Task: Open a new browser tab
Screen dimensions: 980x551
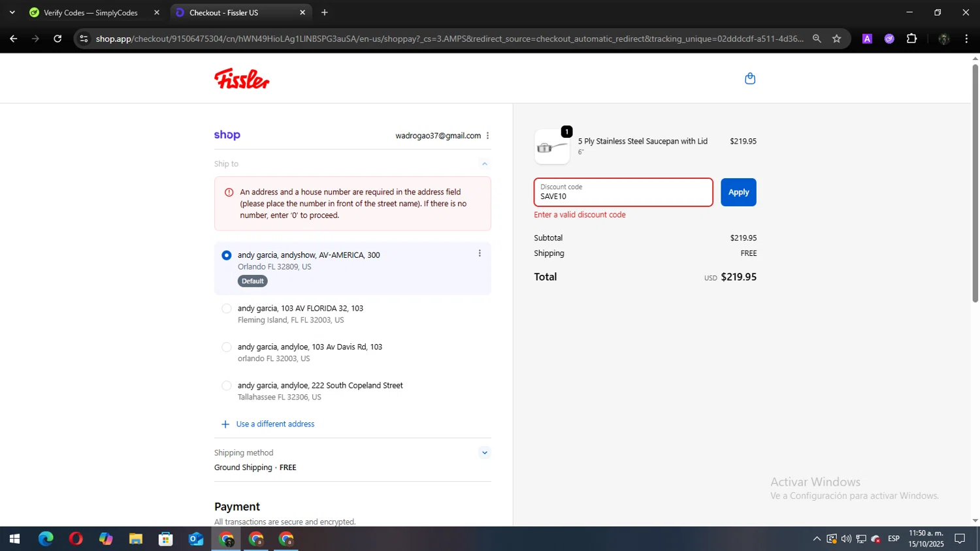Action: pos(325,12)
